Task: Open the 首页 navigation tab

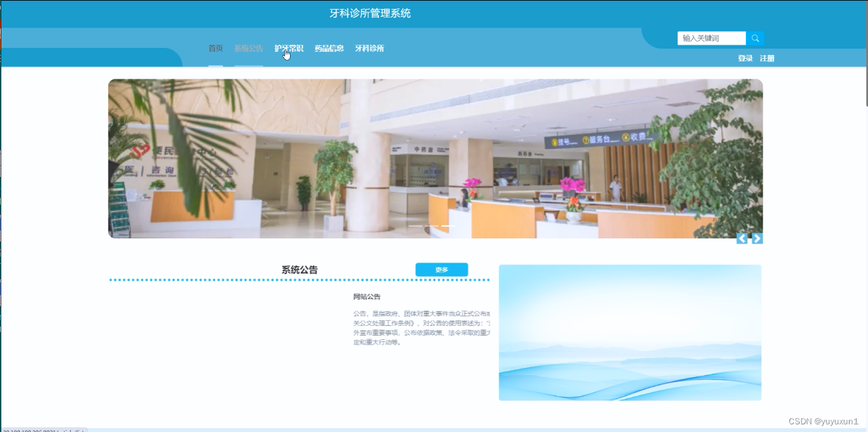Action: (216, 49)
